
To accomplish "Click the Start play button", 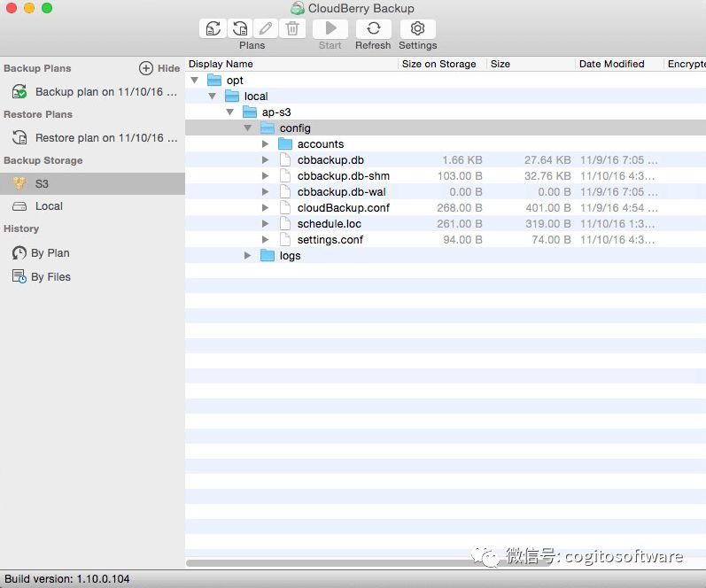I will tap(330, 29).
